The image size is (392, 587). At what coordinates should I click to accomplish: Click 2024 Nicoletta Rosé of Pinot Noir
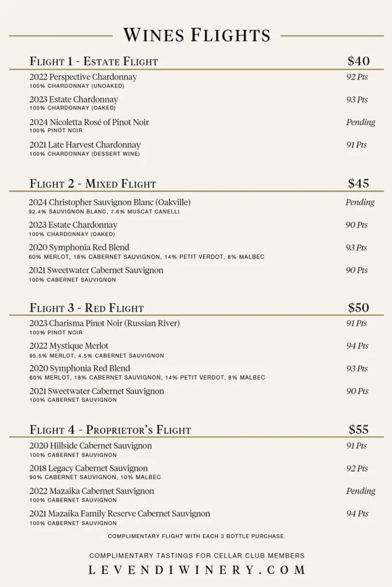tap(89, 122)
